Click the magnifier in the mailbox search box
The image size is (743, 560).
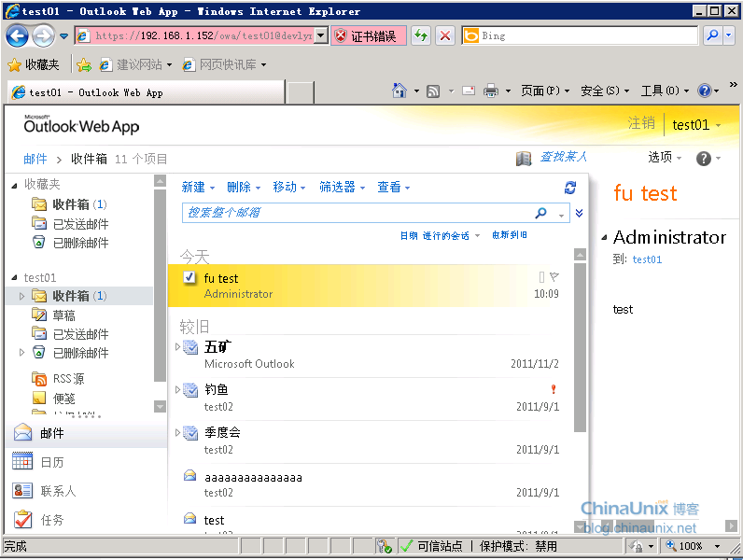(x=540, y=213)
